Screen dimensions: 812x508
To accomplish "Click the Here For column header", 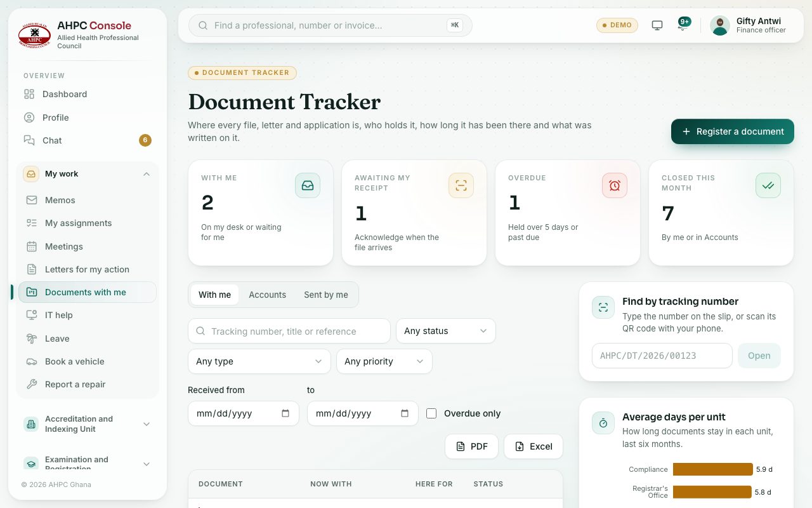I will [434, 484].
